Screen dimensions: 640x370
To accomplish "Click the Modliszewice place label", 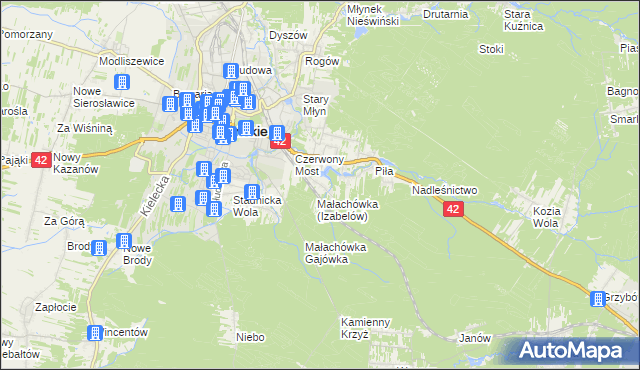I will pyautogui.click(x=131, y=62).
